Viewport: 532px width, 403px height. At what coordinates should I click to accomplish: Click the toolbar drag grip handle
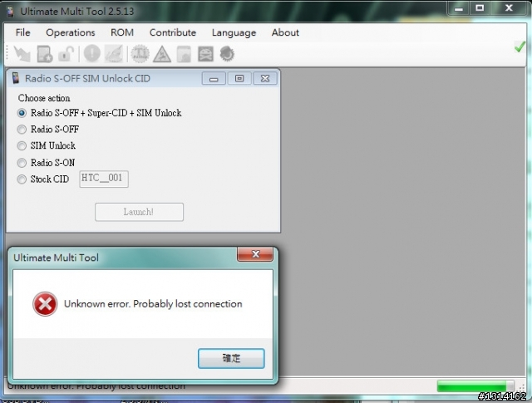8,54
